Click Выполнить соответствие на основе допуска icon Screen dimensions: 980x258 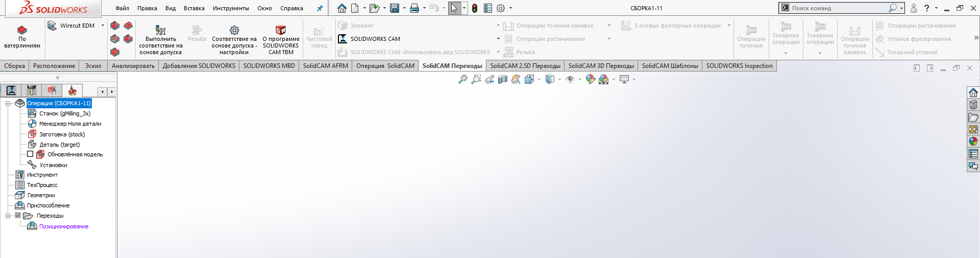pos(160,30)
